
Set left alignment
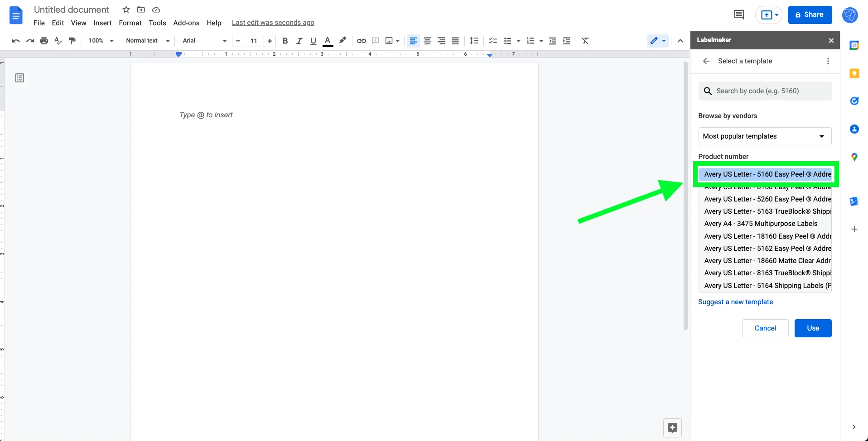413,41
